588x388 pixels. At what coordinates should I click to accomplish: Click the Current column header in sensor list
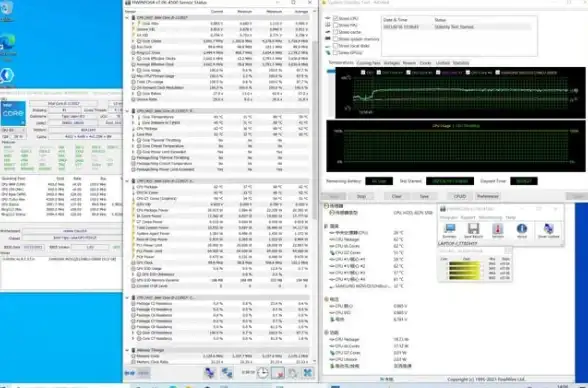point(217,12)
